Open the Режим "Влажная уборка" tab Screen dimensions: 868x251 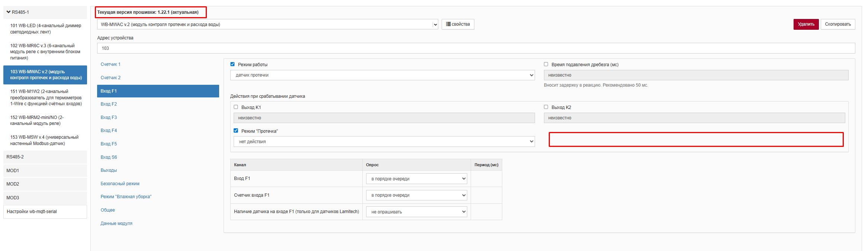coord(126,197)
